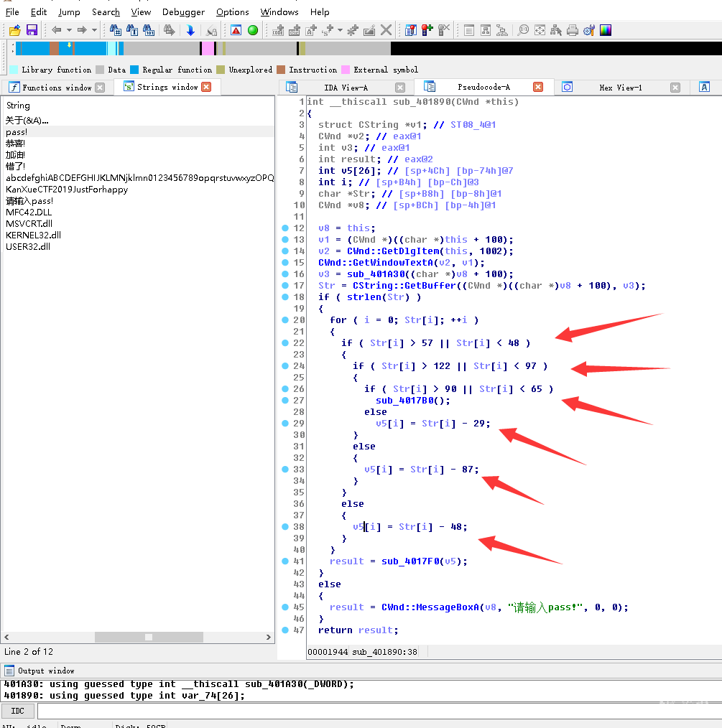Screen dimensions: 722x728
Task: Click the IDC button in output bar
Action: point(18,711)
